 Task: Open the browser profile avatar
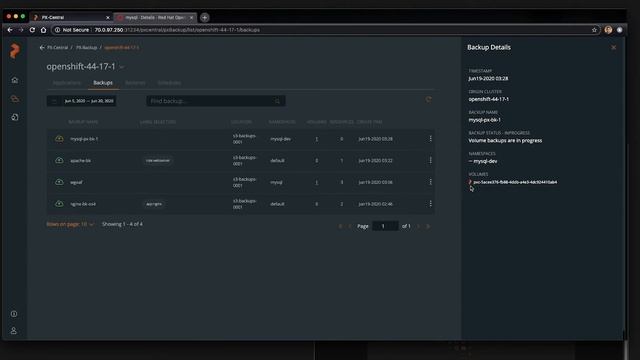(x=608, y=30)
